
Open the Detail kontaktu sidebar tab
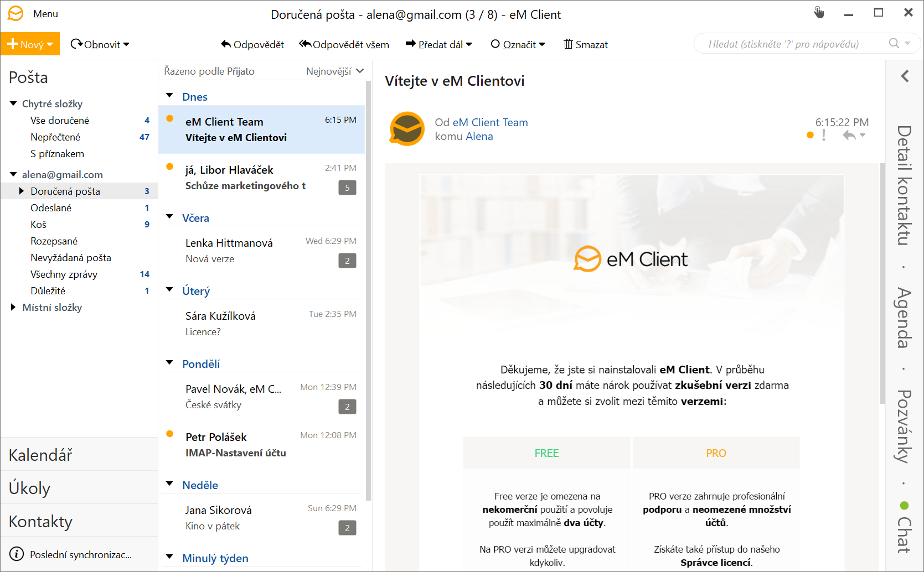click(904, 185)
